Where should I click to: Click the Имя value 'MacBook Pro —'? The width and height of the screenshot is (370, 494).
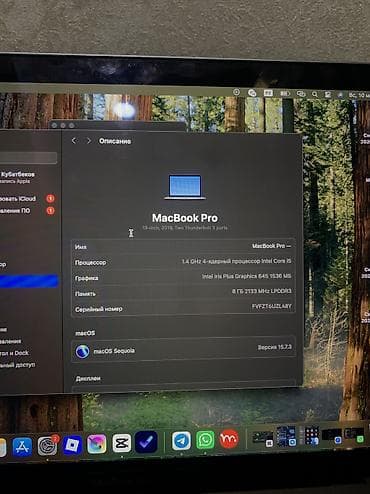click(271, 246)
